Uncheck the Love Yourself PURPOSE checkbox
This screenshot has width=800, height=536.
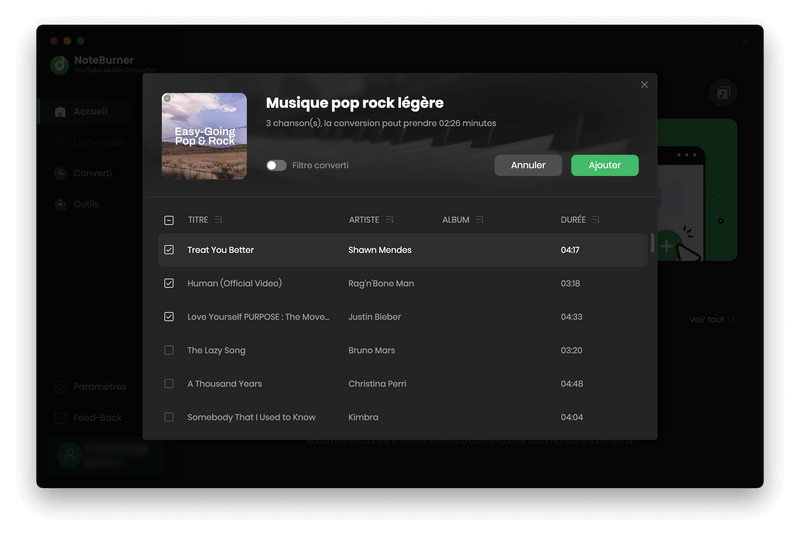click(169, 317)
